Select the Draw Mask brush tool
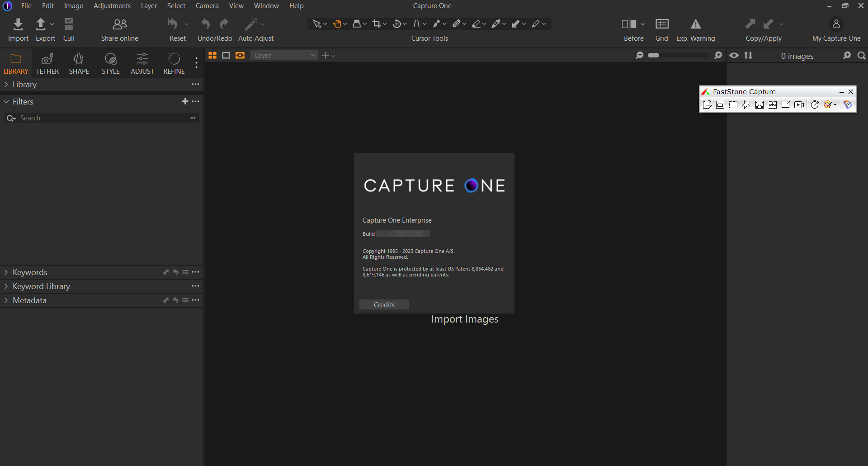 [437, 24]
